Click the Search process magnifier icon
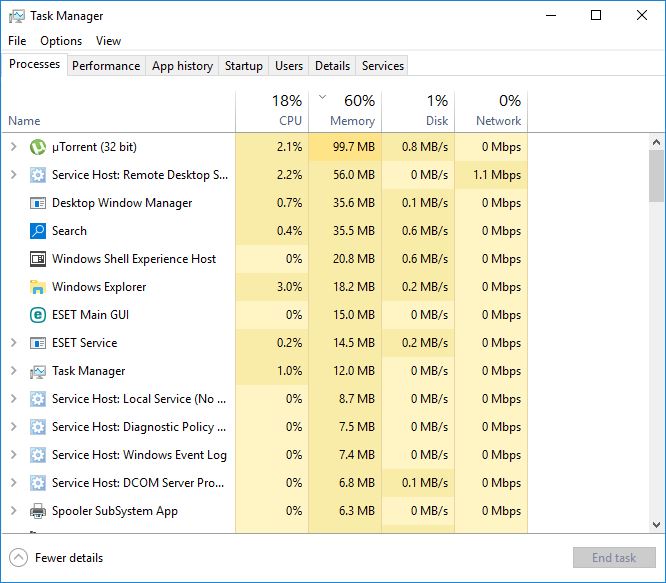Viewport: 666px width, 583px height. tap(38, 231)
